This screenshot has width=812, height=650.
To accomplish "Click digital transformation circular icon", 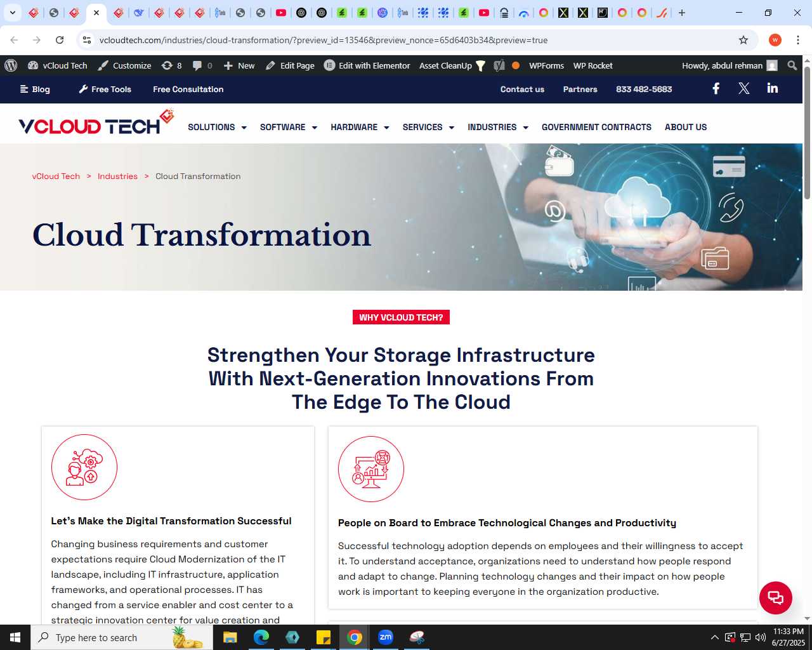I will 84,467.
